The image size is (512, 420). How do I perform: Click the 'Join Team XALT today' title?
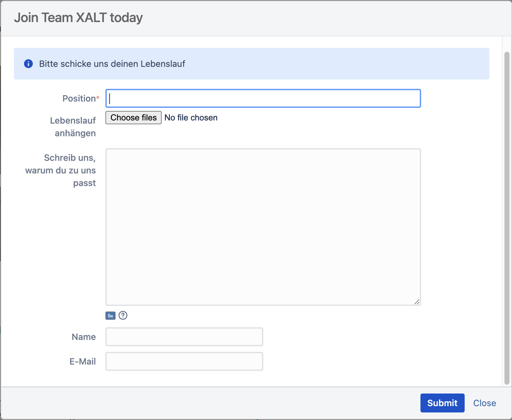coord(78,18)
